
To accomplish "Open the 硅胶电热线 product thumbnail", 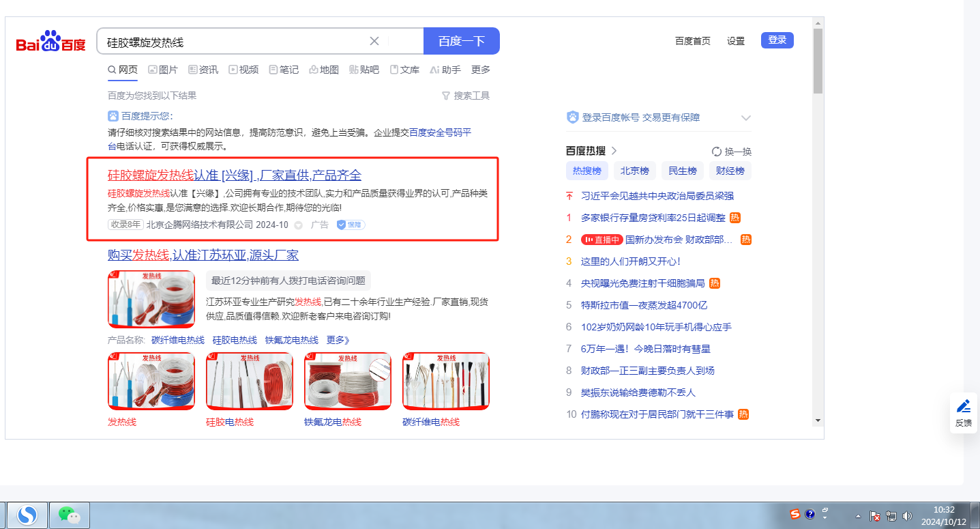I will (x=250, y=382).
